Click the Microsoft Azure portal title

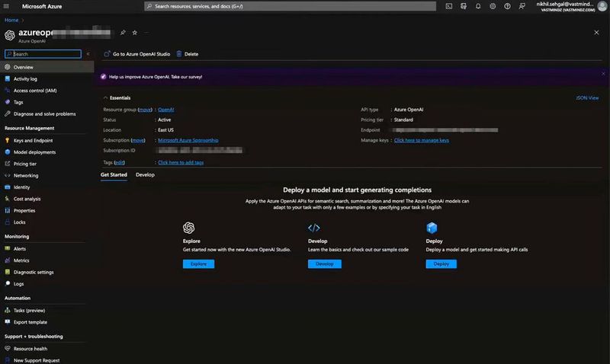click(42, 6)
